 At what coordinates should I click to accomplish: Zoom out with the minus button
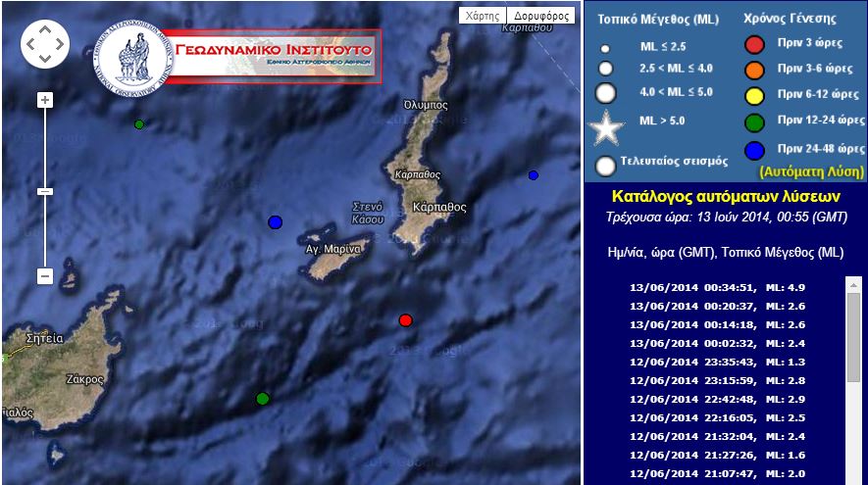[x=45, y=276]
